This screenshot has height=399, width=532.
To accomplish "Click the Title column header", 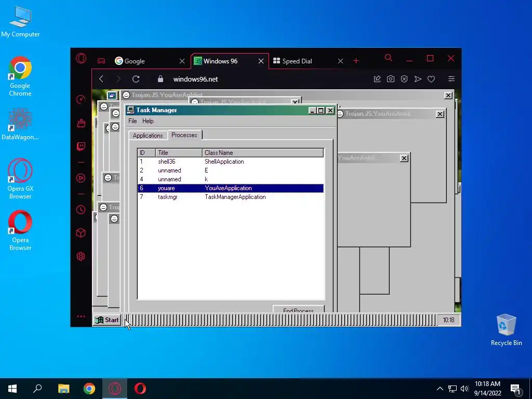I will coord(179,153).
